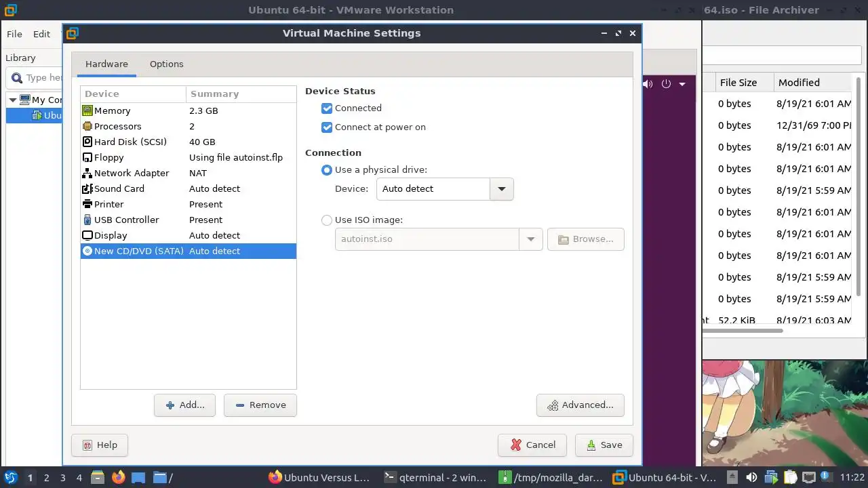This screenshot has height=488, width=868.
Task: Click the Cancel button
Action: pyautogui.click(x=532, y=445)
